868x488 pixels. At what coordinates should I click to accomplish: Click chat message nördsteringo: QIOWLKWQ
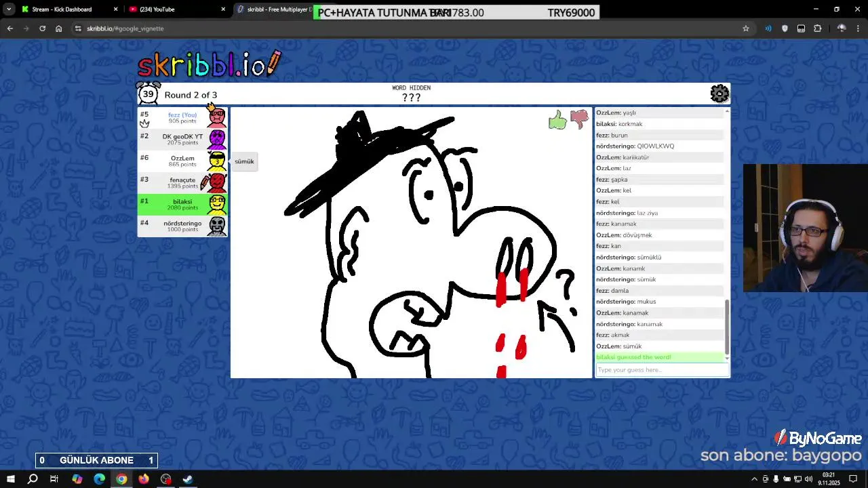coord(635,146)
